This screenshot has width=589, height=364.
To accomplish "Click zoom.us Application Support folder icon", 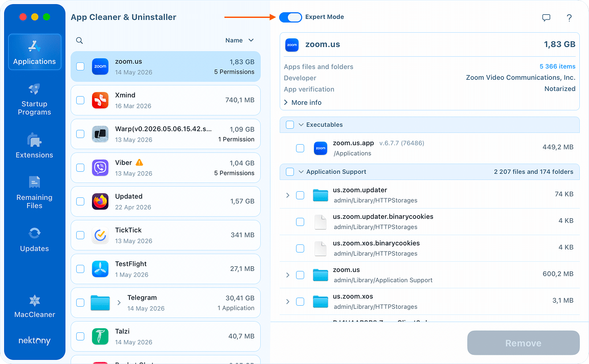I will coord(321,275).
